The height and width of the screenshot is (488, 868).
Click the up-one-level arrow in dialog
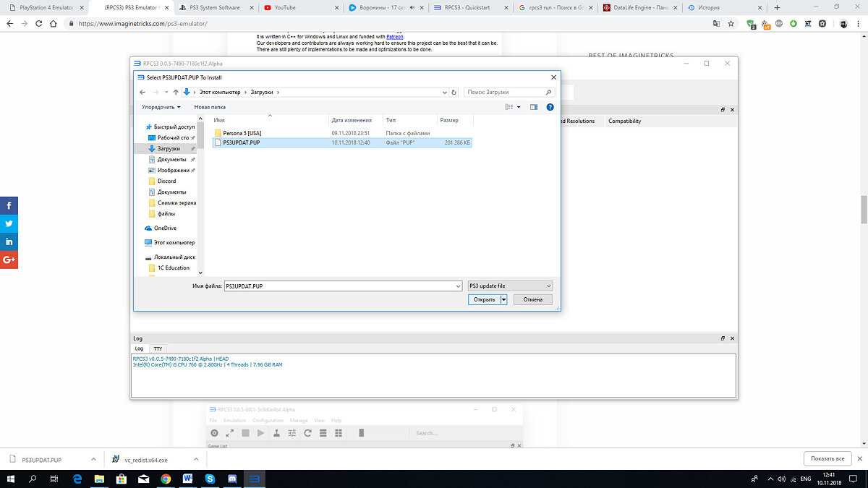click(x=176, y=93)
